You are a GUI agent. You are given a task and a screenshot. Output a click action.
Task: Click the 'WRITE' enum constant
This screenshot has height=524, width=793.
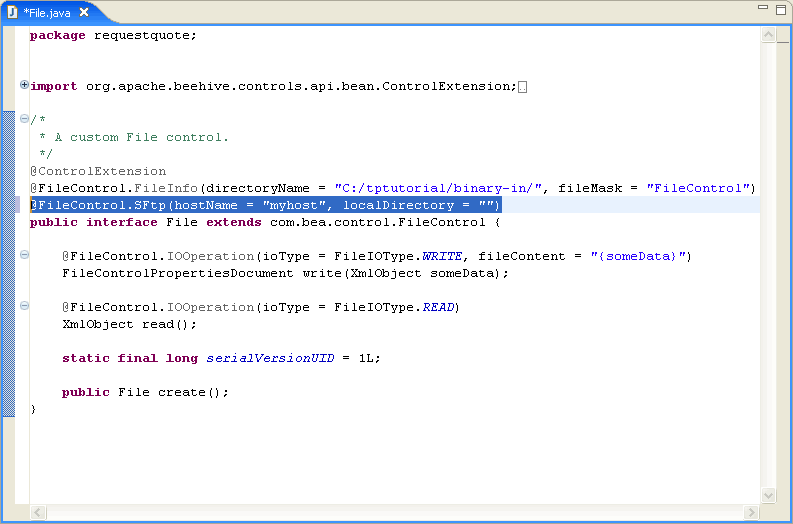tap(442, 256)
